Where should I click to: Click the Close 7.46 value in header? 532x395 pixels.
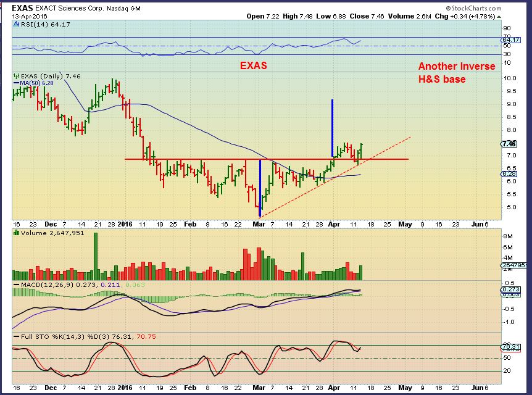367,16
